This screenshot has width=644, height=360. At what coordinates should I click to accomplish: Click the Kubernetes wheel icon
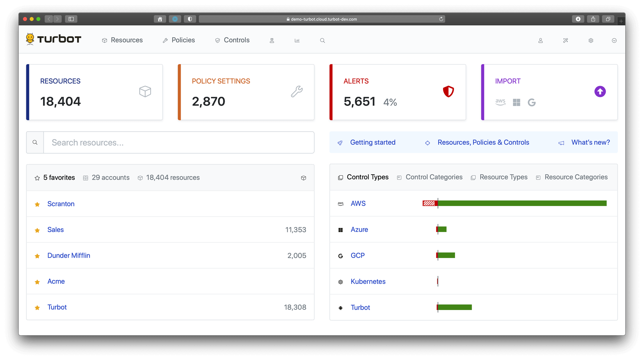[341, 282]
